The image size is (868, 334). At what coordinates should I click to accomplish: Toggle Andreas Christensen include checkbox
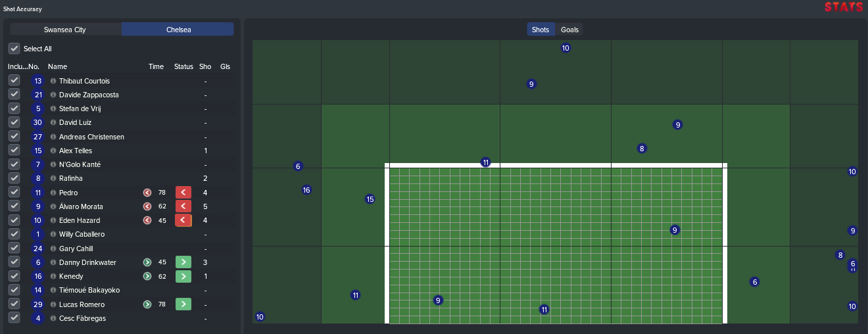[x=14, y=136]
